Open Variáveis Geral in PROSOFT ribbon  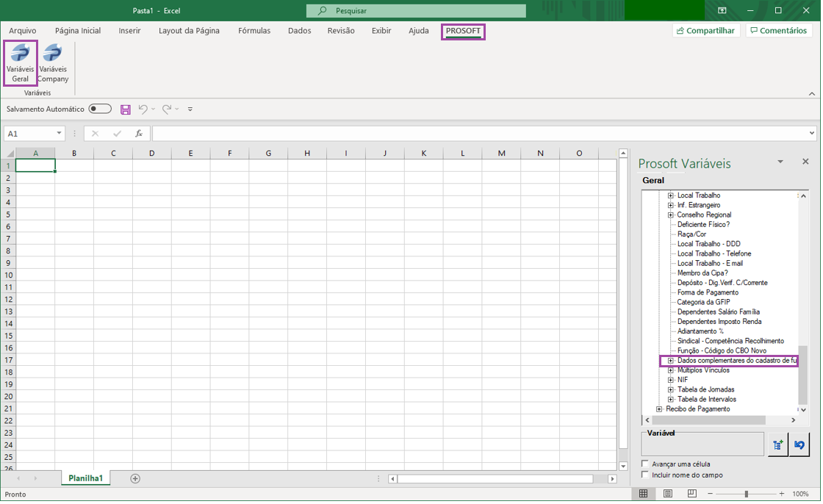pos(21,63)
